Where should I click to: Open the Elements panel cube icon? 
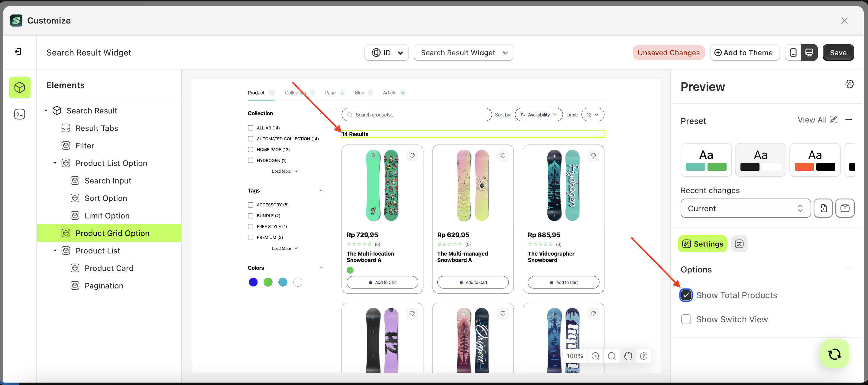20,87
